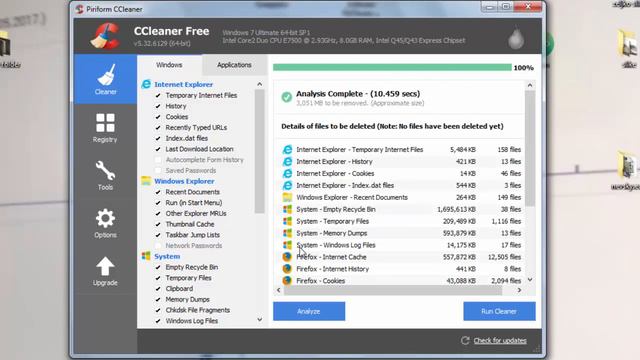The width and height of the screenshot is (640, 360).
Task: Click the pear-shaped Piriform icon in header
Action: point(516,38)
